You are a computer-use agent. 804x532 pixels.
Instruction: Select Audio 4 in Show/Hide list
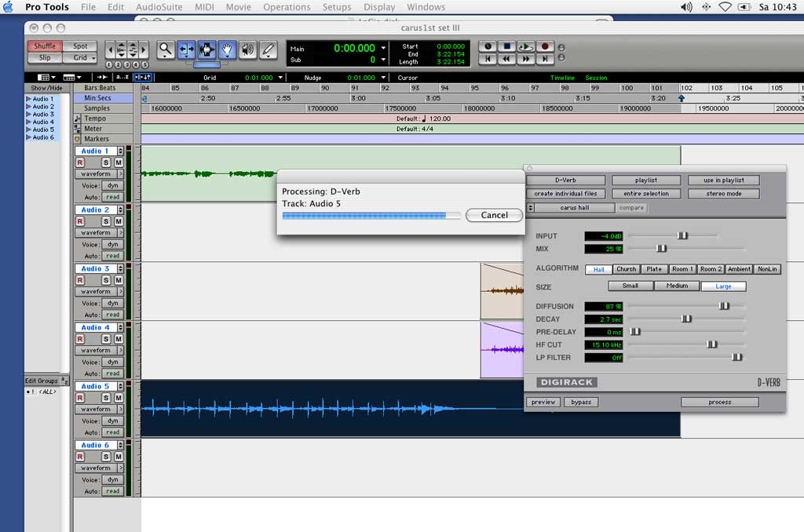43,122
